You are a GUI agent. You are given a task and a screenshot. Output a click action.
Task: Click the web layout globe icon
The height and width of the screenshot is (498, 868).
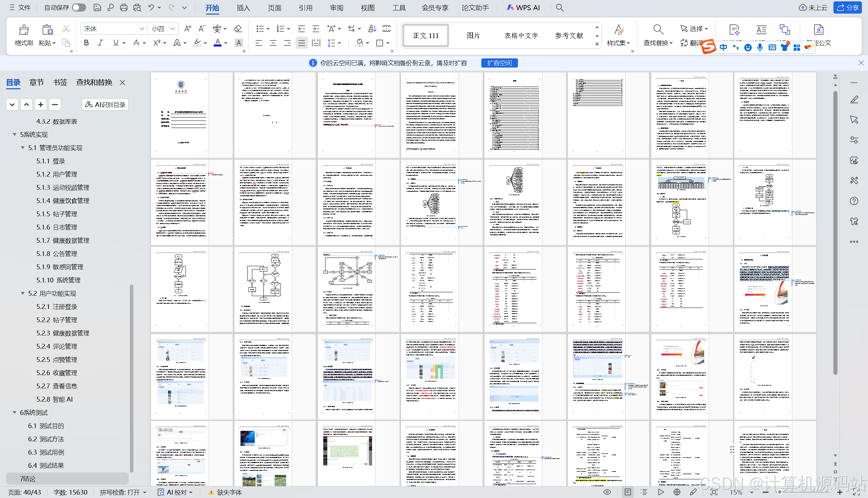pos(677,492)
